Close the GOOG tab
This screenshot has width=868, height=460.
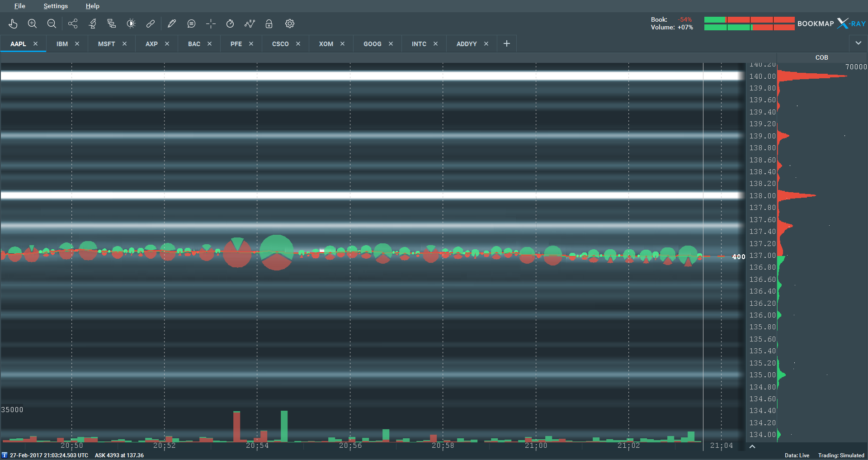391,44
